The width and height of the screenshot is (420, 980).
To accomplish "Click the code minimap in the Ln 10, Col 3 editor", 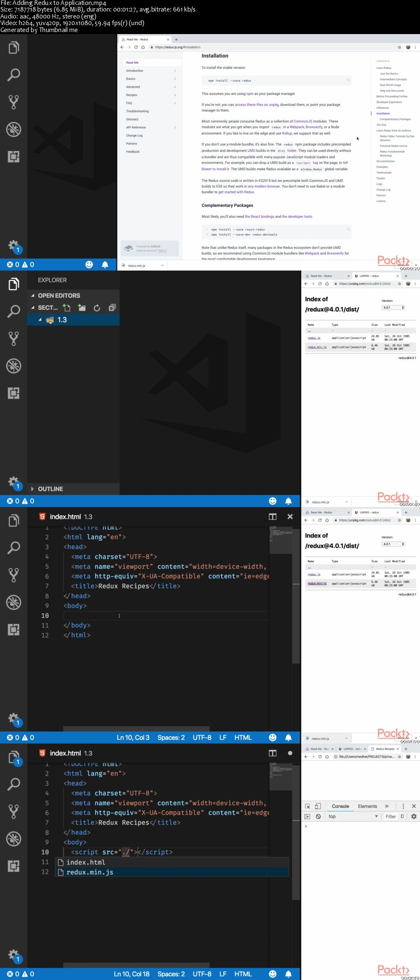I will click(x=281, y=534).
